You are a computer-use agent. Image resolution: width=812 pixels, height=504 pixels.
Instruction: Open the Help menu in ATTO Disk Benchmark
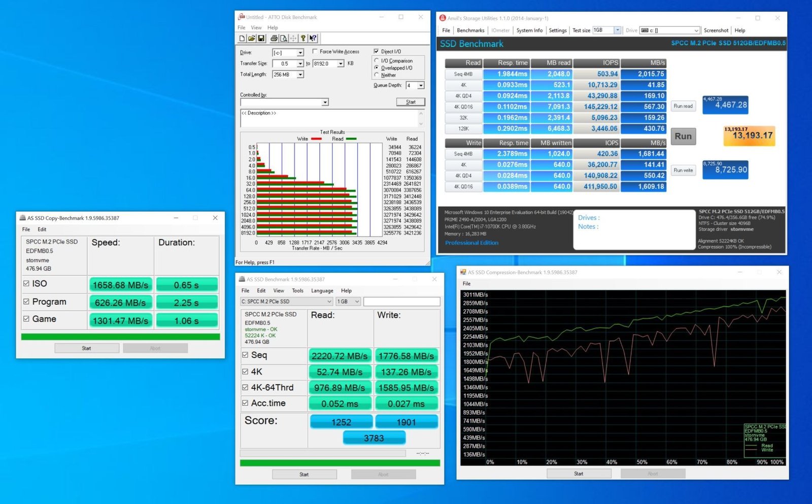tap(273, 27)
